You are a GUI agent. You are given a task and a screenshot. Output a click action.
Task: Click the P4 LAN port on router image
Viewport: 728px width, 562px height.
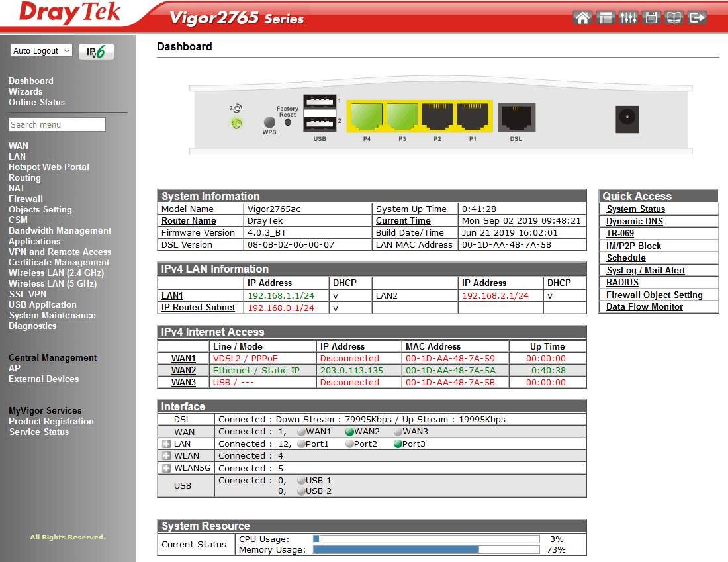click(x=366, y=117)
